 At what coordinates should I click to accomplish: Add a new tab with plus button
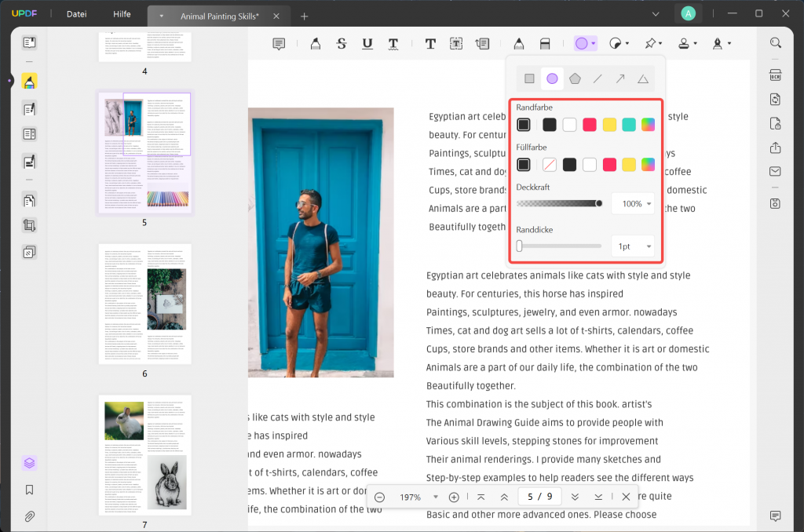(304, 16)
